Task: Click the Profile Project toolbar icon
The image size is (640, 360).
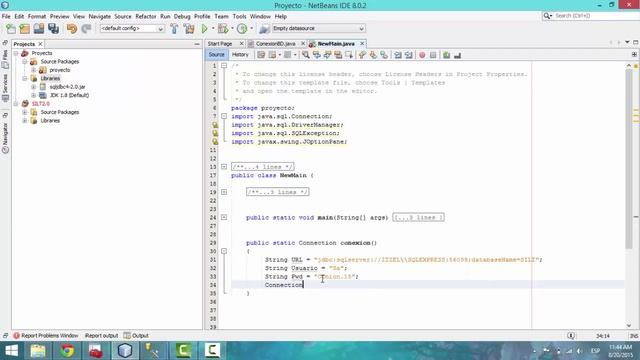Action: coord(242,29)
